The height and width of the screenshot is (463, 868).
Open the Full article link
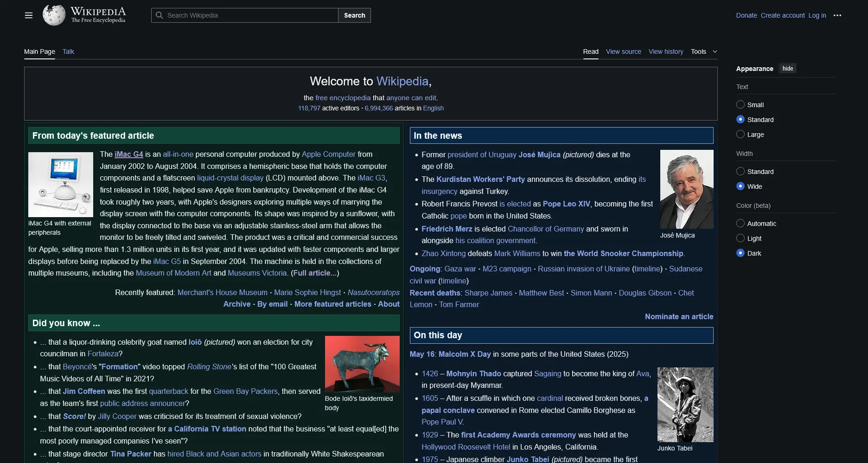pos(315,273)
